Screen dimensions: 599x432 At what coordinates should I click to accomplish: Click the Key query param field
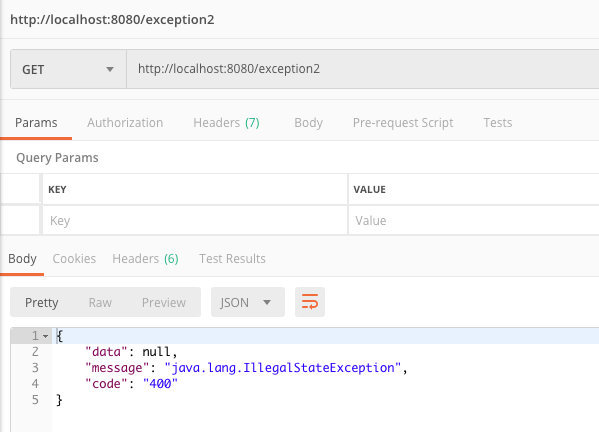click(195, 220)
